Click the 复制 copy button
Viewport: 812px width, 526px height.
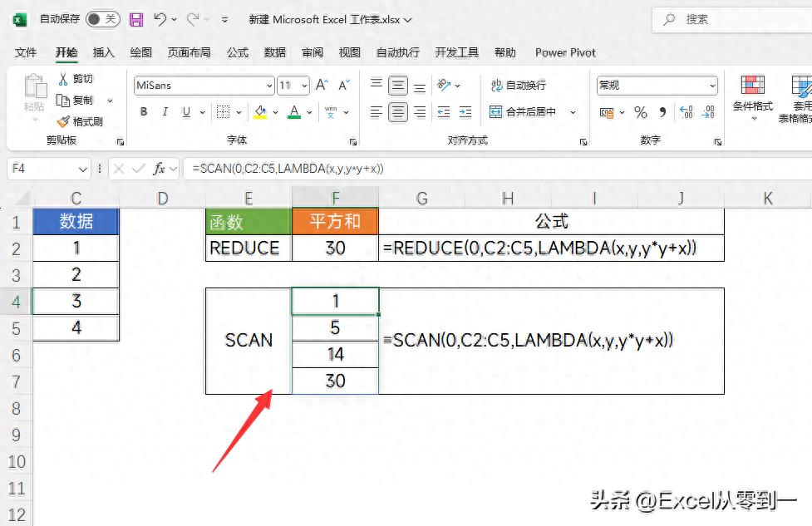[x=76, y=100]
